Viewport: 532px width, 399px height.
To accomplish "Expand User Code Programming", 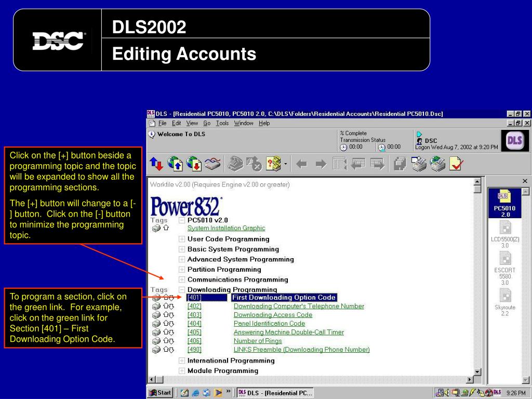I will pyautogui.click(x=182, y=239).
